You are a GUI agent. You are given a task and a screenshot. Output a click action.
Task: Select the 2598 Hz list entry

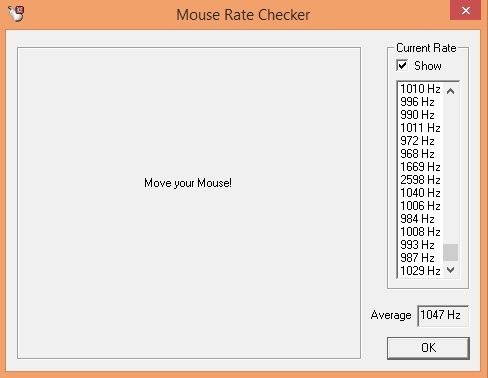(x=420, y=180)
